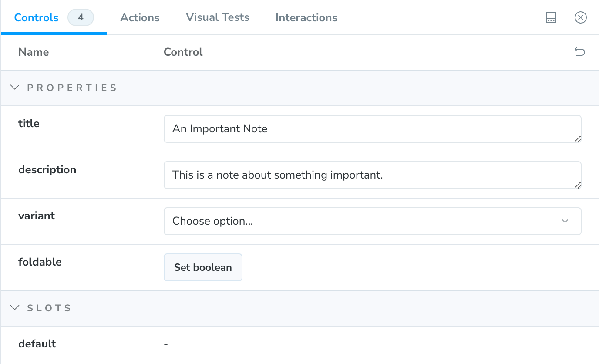
Task: Open the variant Choose option dropdown
Action: pos(372,221)
